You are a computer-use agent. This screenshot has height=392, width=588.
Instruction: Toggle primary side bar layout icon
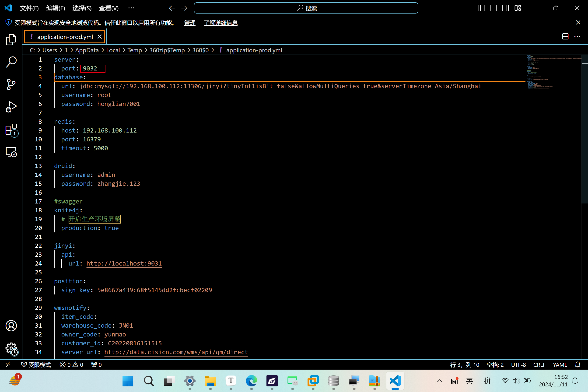coord(481,8)
